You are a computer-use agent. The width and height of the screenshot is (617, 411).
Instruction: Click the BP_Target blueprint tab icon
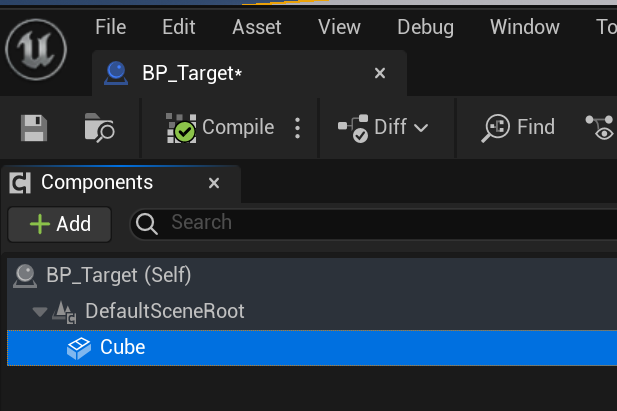[116, 73]
